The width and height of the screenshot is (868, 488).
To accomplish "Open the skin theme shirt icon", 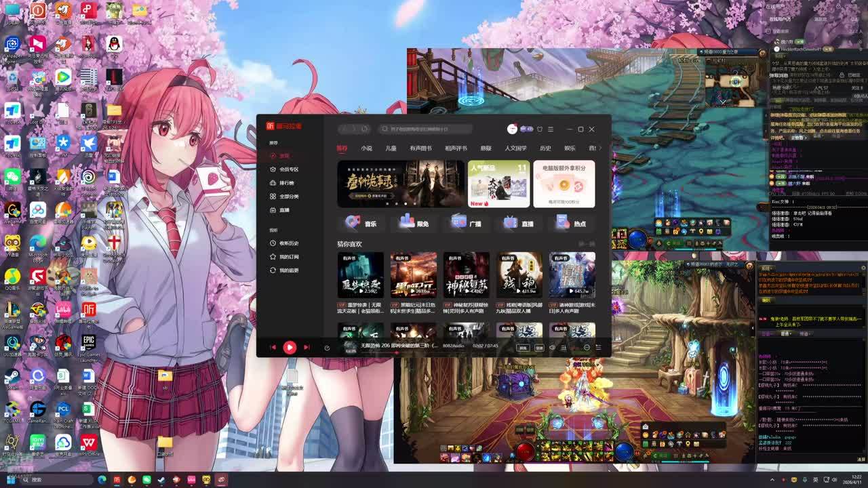I will 540,129.
